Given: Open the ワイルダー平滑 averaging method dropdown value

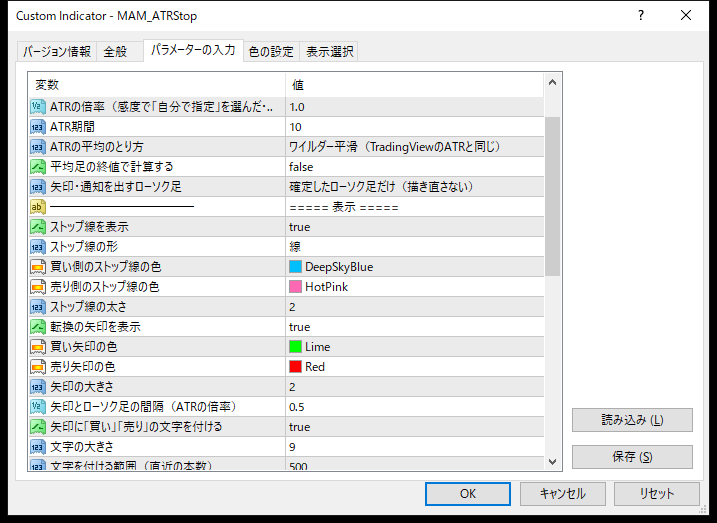Looking at the screenshot, I should click(x=415, y=147).
